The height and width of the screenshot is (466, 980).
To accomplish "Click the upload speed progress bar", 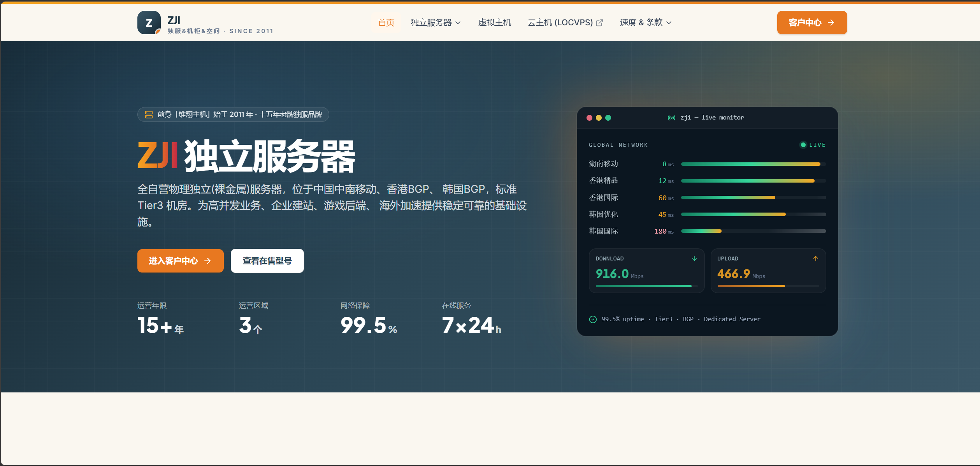I will click(768, 286).
